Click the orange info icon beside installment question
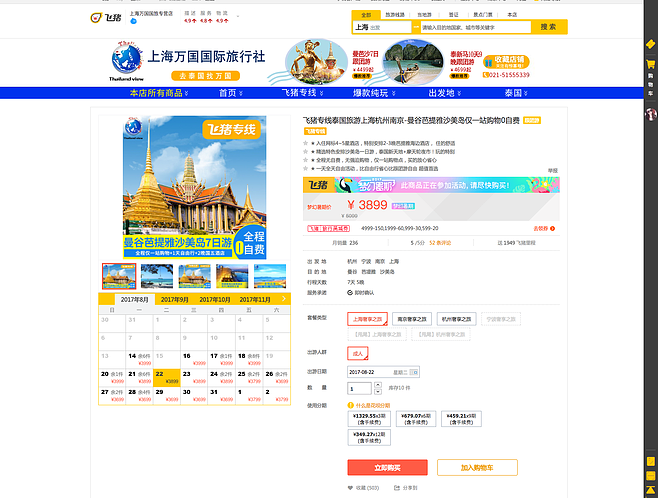The height and width of the screenshot is (498, 658). [350, 405]
